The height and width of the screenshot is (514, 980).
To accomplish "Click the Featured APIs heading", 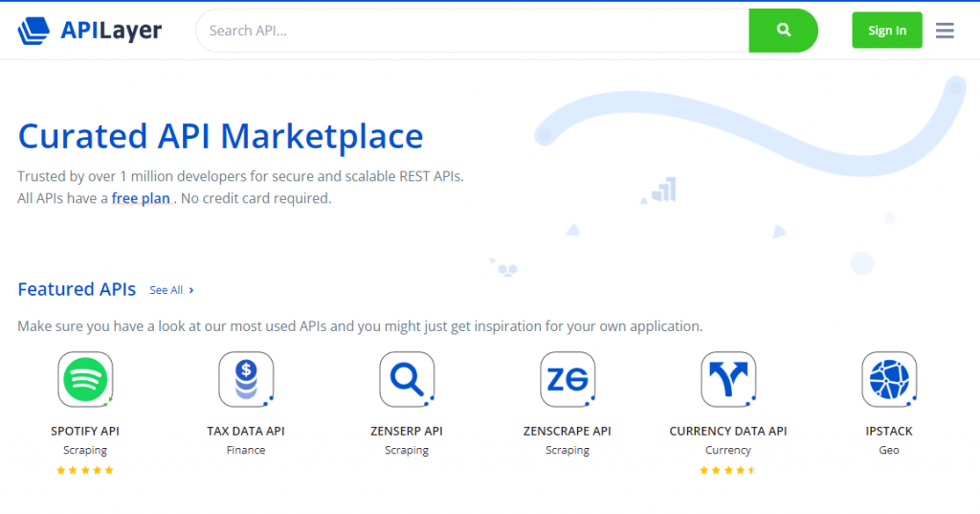I will click(x=77, y=289).
